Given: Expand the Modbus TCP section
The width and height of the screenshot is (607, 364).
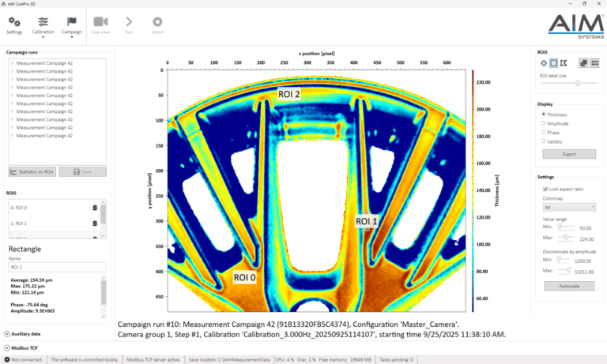Looking at the screenshot, I should click(7, 347).
